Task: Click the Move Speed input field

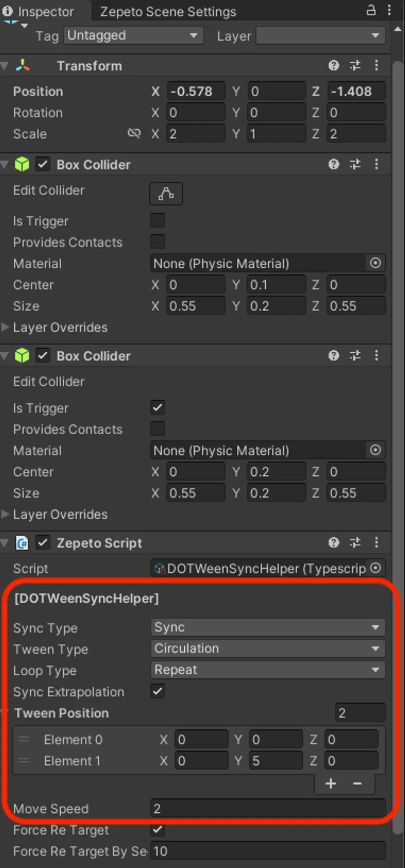Action: click(268, 808)
